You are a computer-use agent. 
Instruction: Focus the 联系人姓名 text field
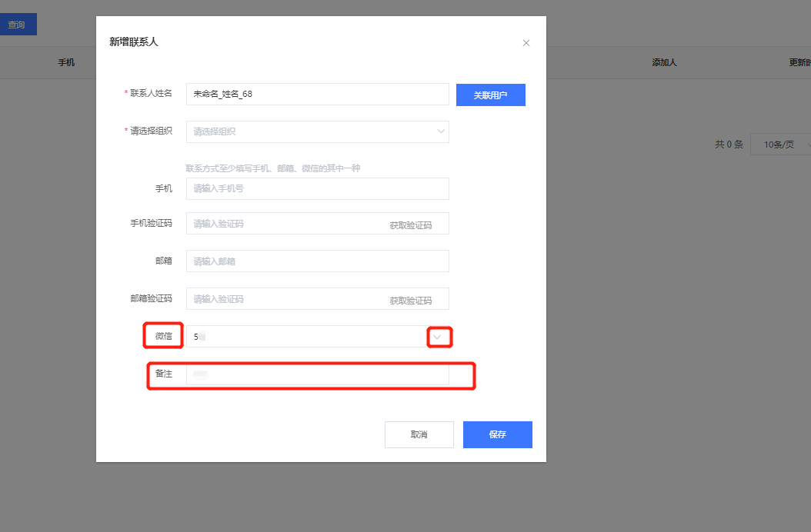point(317,94)
